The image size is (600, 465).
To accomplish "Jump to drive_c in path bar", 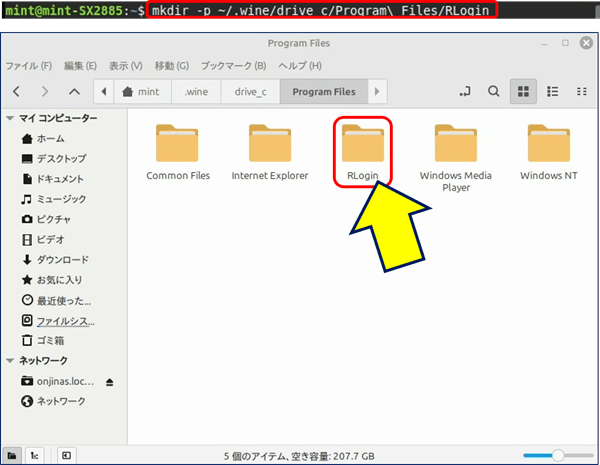I will tap(251, 91).
